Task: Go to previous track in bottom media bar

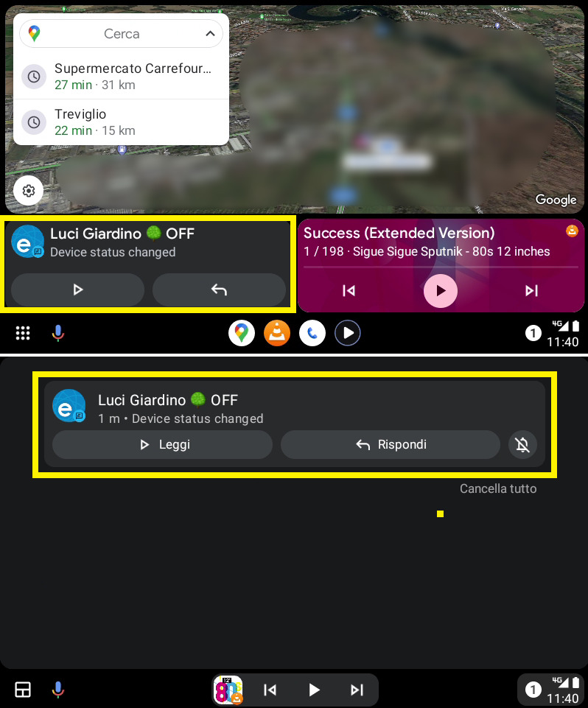Action: [x=270, y=690]
